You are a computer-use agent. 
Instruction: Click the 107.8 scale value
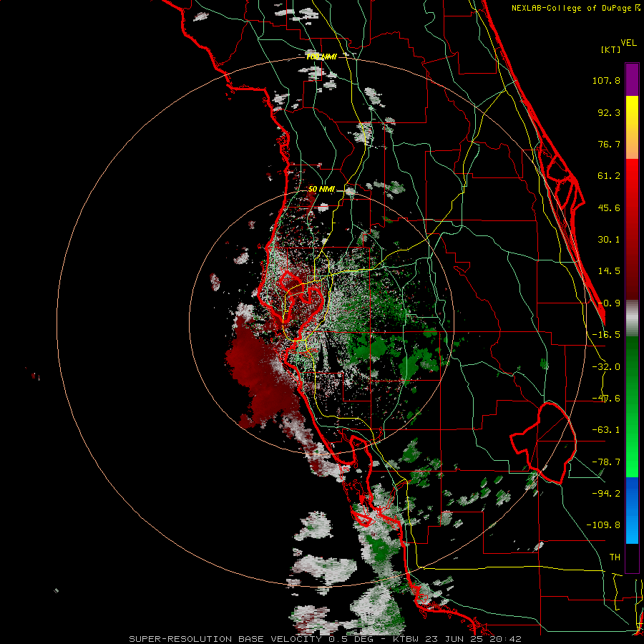pos(606,80)
